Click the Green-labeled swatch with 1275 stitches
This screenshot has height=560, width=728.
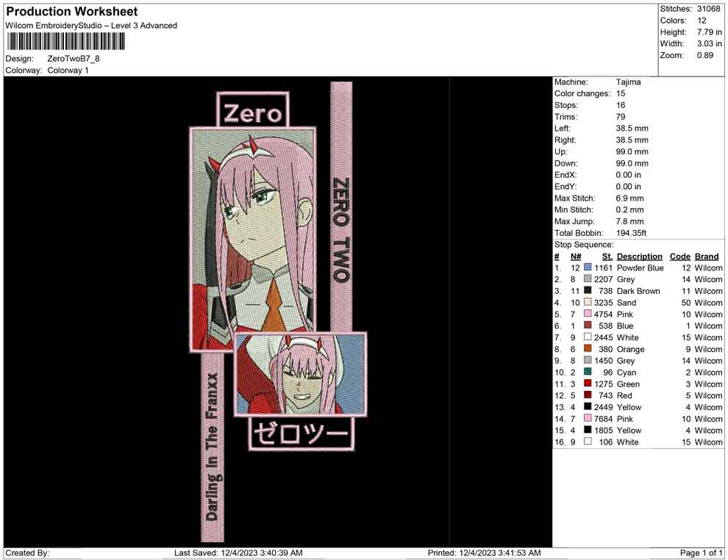pos(588,383)
